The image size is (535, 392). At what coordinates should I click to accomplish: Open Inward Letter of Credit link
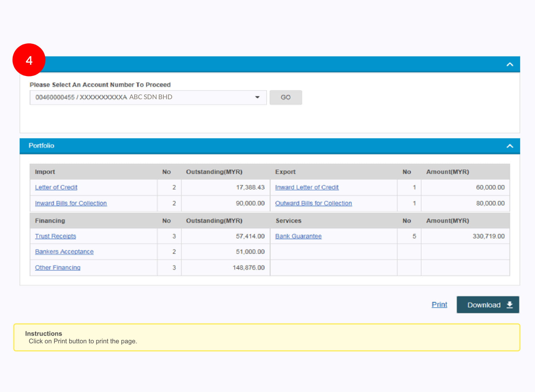point(307,187)
